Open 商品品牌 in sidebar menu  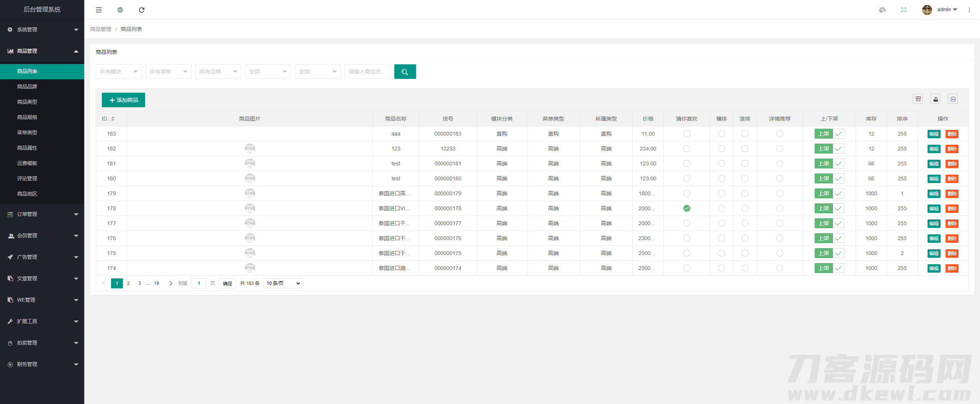(27, 87)
